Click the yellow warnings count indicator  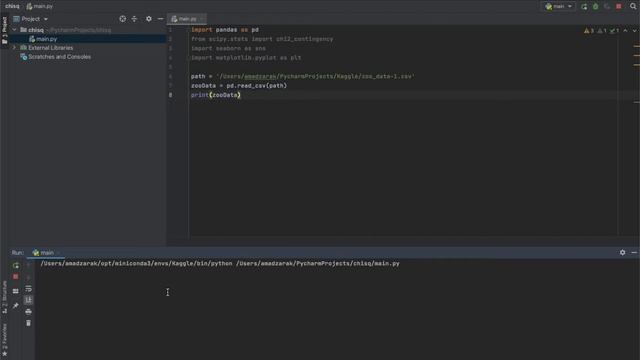tap(589, 31)
